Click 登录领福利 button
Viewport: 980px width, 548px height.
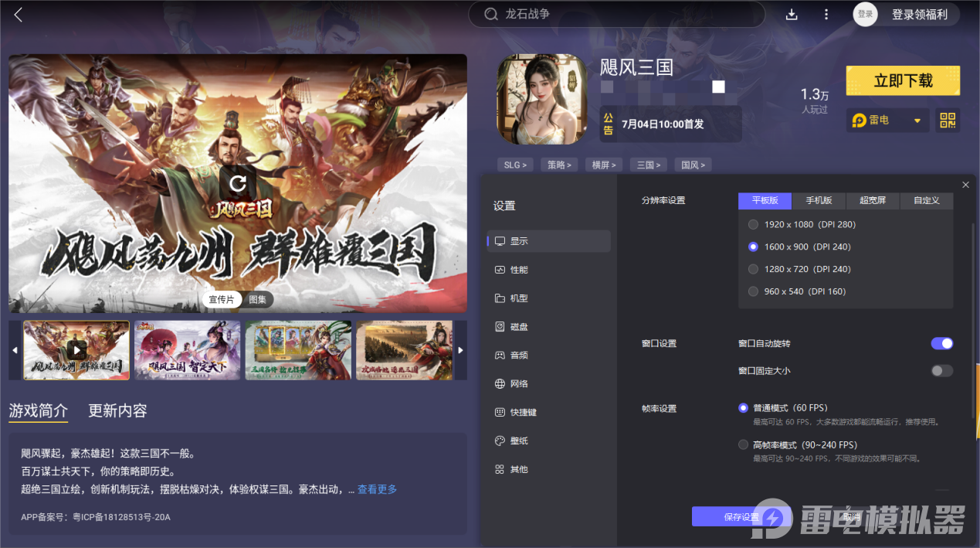pos(919,14)
